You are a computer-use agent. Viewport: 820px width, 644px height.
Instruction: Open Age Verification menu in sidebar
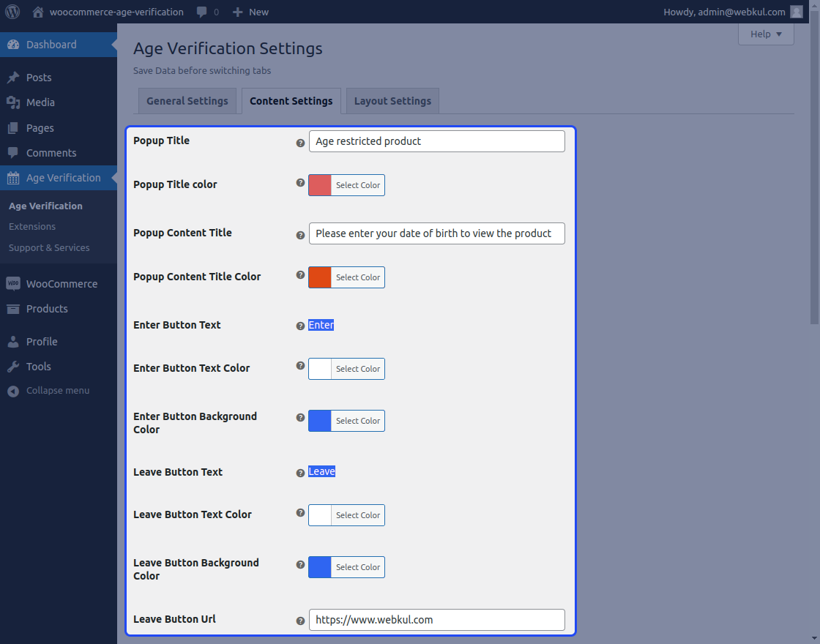pyautogui.click(x=63, y=178)
